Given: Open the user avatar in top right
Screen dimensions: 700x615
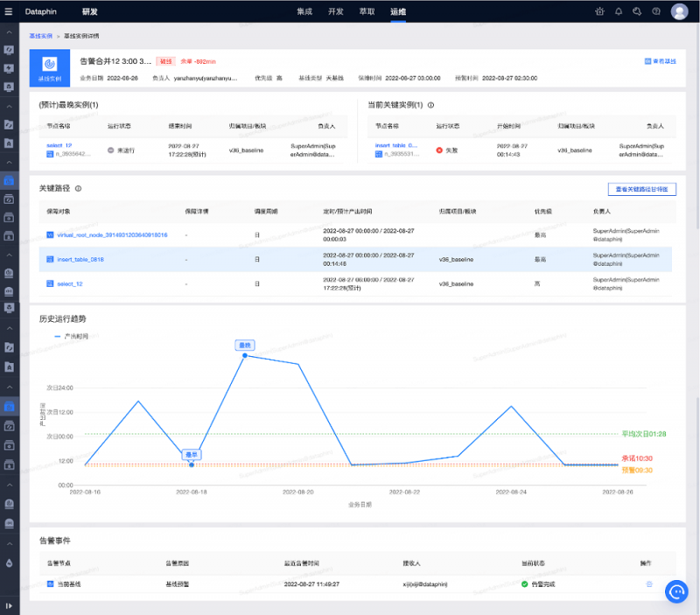Looking at the screenshot, I should pos(679,11).
